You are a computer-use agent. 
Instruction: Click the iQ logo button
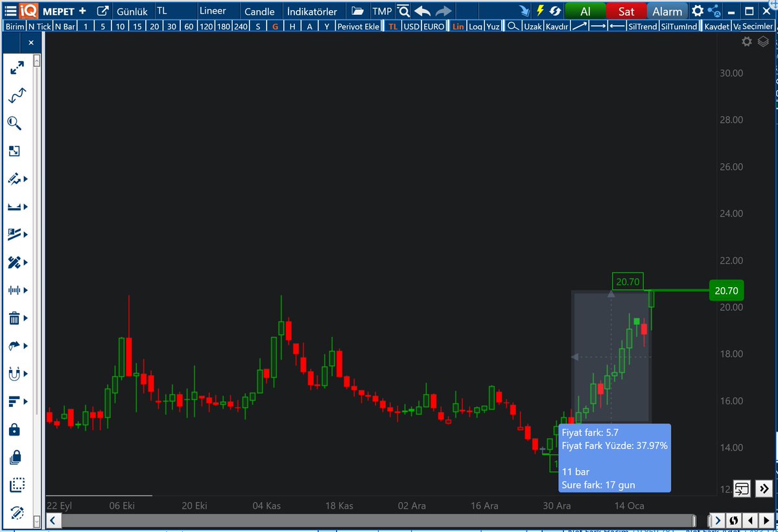tap(29, 11)
